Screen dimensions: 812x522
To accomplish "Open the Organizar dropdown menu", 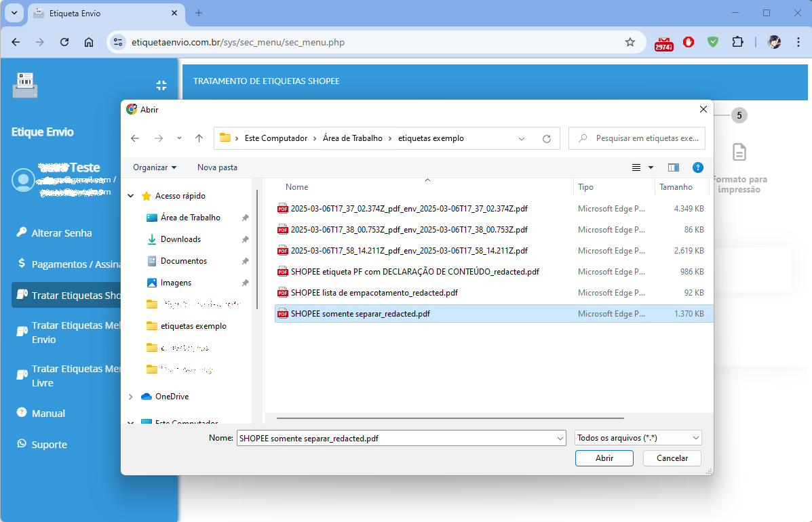I will click(154, 167).
